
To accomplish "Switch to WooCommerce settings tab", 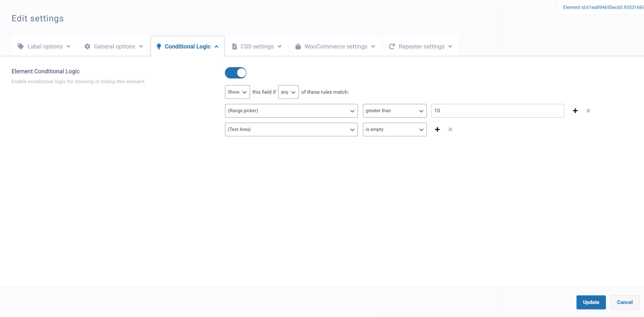I will 335,46.
